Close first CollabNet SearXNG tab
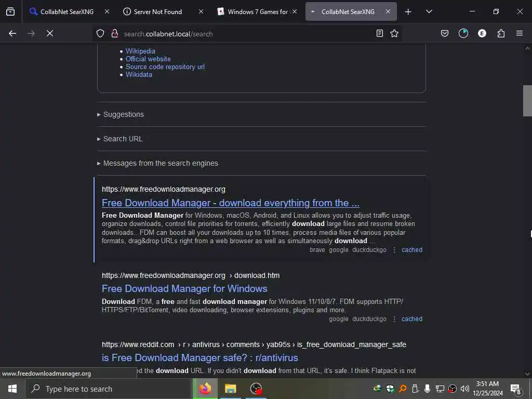The image size is (532, 399). point(107,11)
